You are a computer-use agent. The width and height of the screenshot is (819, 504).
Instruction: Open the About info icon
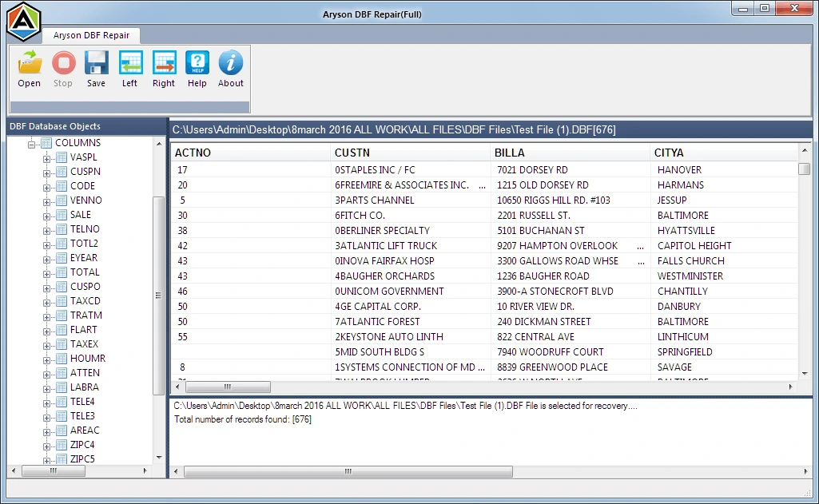[231, 62]
